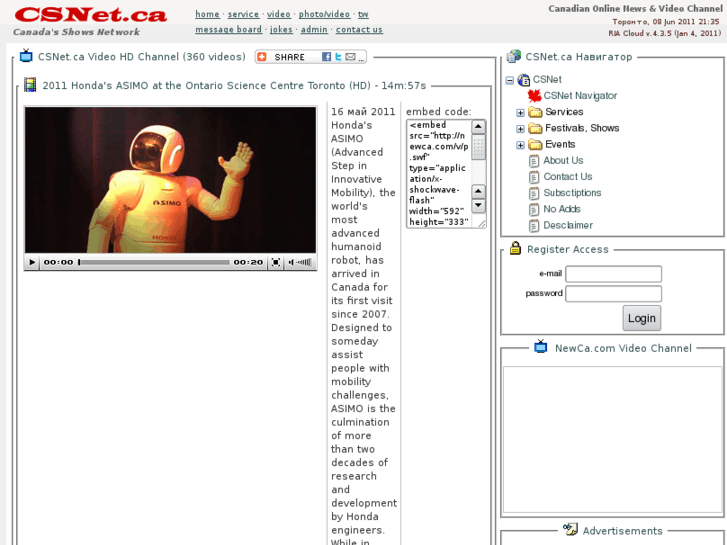The image size is (727, 545).
Task: Go to the home menu link
Action: 207,14
